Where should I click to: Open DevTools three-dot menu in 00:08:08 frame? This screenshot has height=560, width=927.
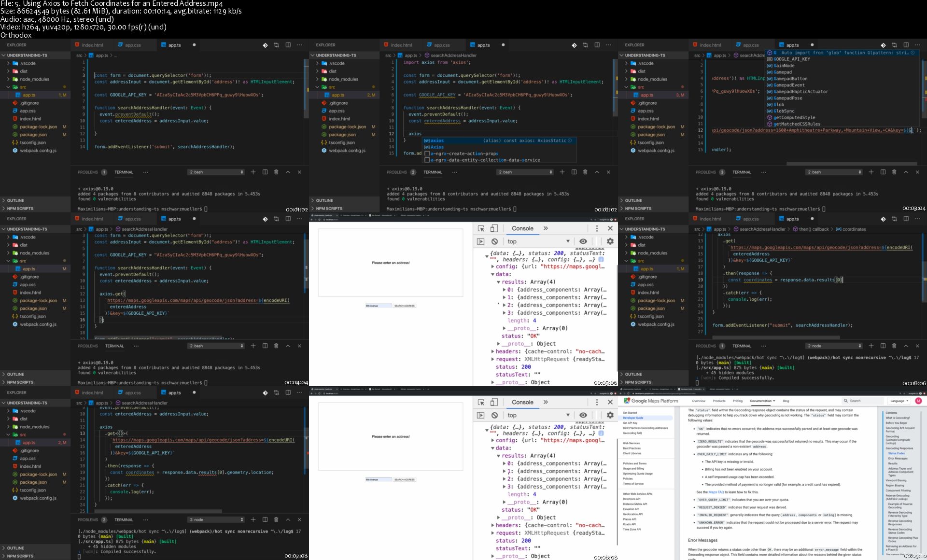(597, 402)
